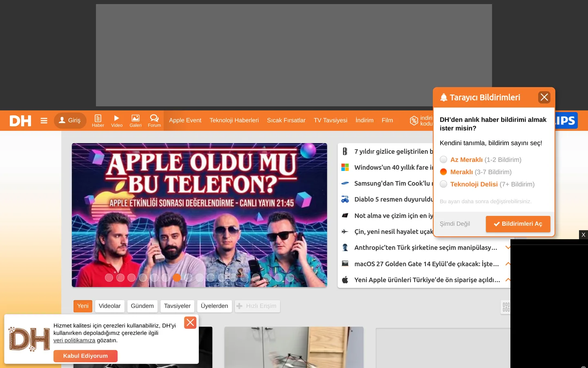Screen dimensions: 588x368
Task: Close the cookie consent banner
Action: pos(190,323)
